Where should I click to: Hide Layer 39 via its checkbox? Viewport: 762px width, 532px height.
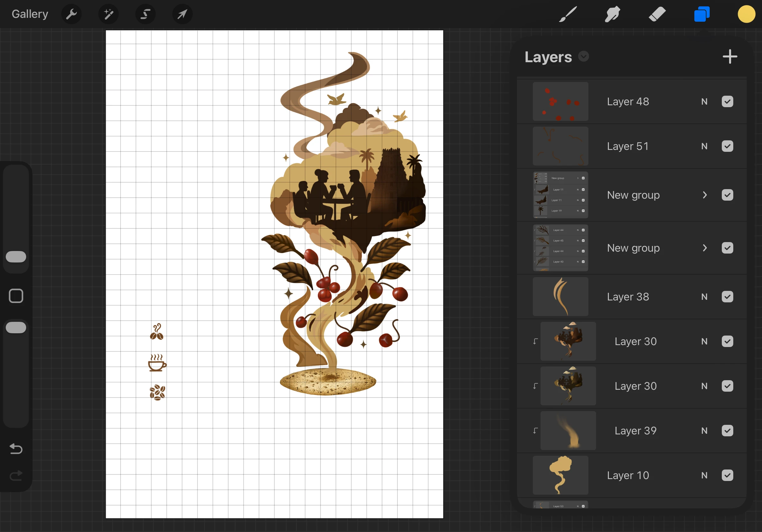coord(727,431)
